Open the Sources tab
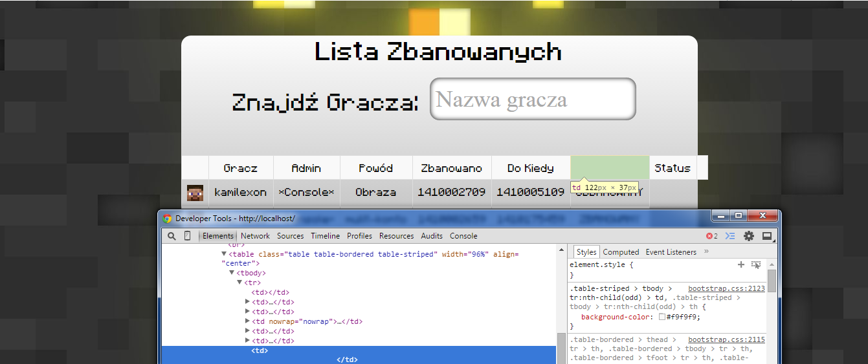The height and width of the screenshot is (364, 868). click(x=291, y=236)
